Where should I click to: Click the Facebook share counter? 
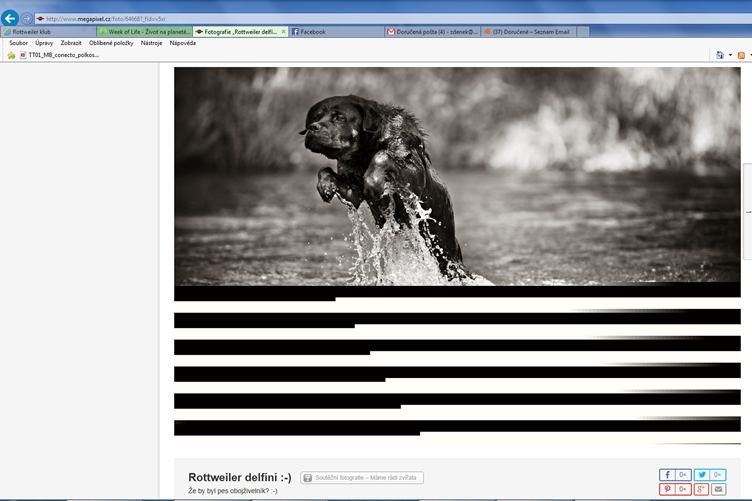(683, 475)
